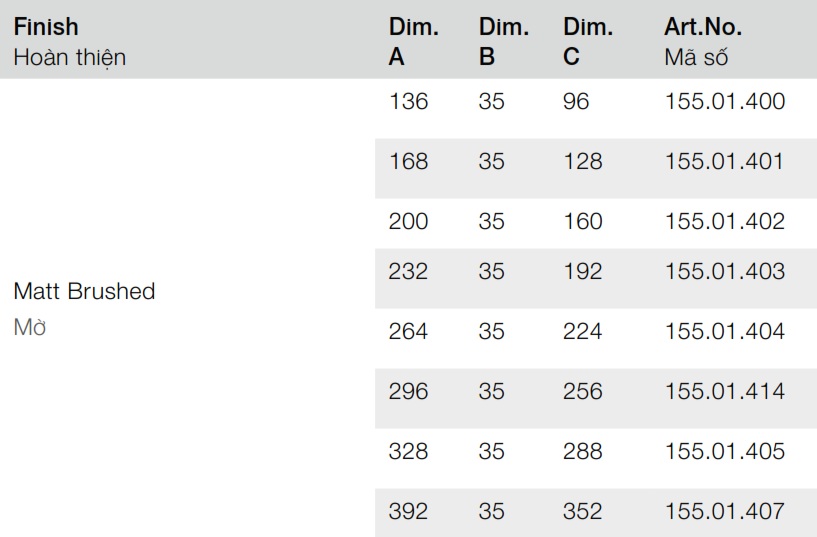Click article number 155.01.401
817x537 pixels.
coord(724,161)
